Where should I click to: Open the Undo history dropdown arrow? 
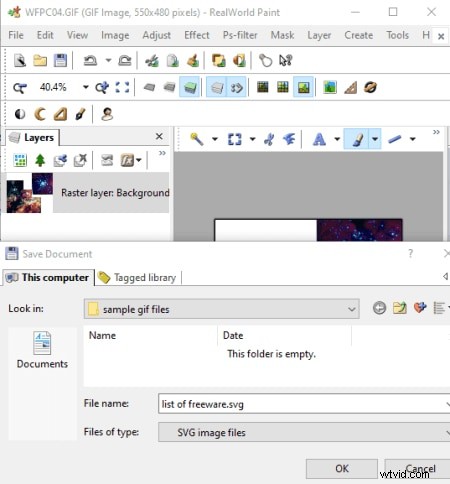108,61
